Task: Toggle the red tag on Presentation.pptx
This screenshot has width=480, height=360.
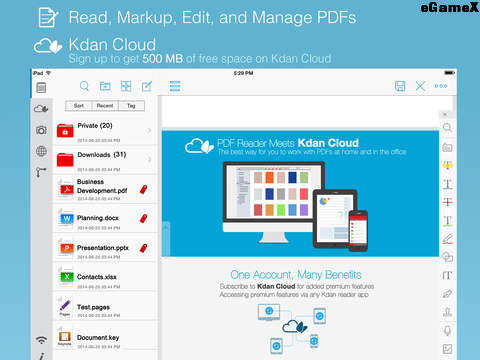Action: pyautogui.click(x=143, y=248)
